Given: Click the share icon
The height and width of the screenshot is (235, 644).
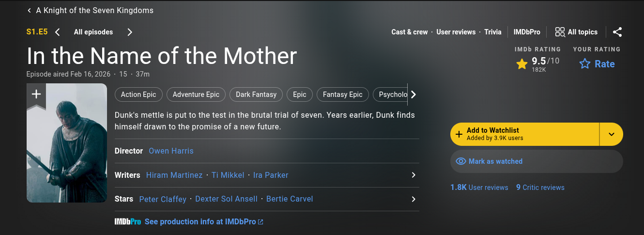Looking at the screenshot, I should point(617,32).
